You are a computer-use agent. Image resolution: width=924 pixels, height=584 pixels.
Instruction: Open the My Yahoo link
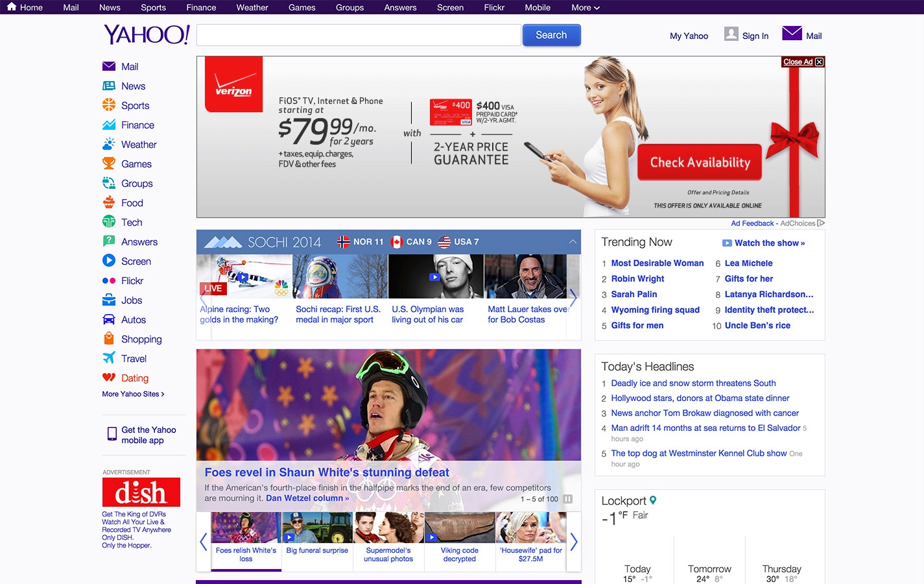tap(689, 36)
